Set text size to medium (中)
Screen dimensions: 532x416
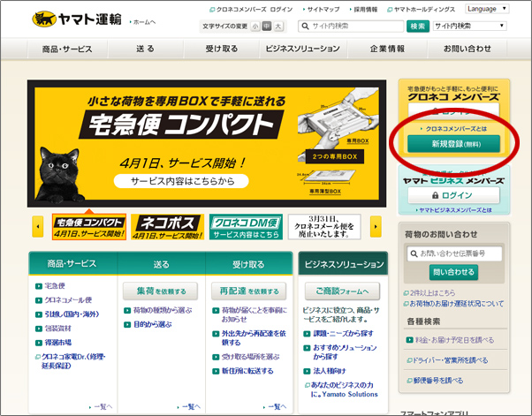(267, 26)
